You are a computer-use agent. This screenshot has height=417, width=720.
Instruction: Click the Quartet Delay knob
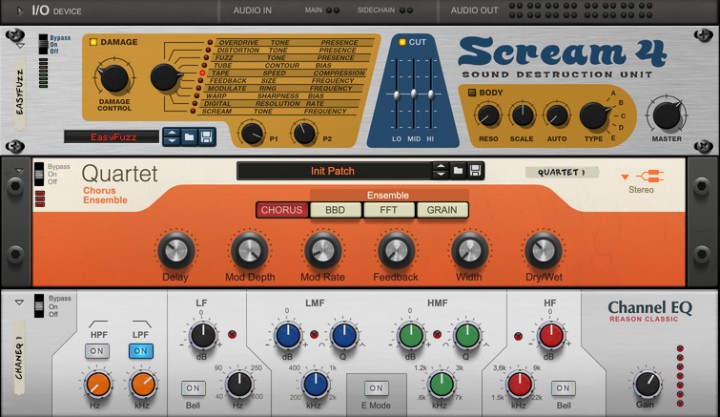coord(176,251)
